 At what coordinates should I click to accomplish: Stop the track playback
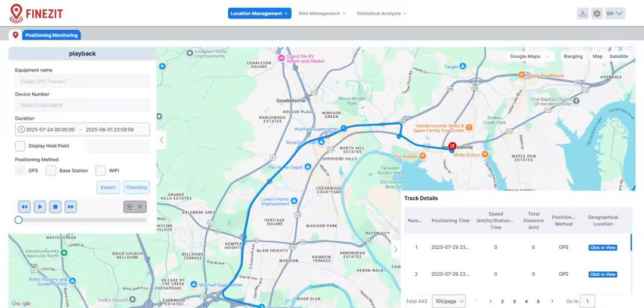pos(55,207)
